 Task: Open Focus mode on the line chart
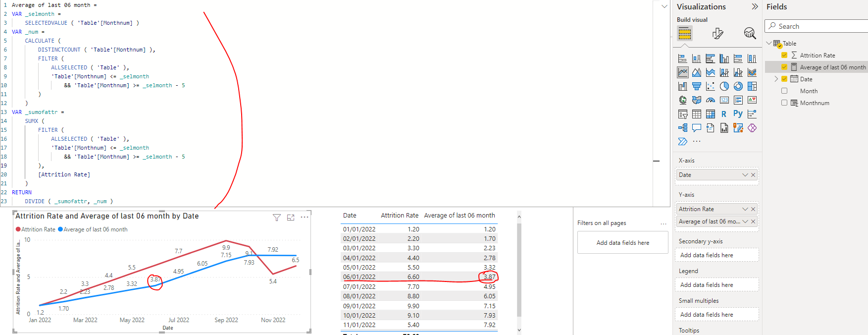pos(291,218)
